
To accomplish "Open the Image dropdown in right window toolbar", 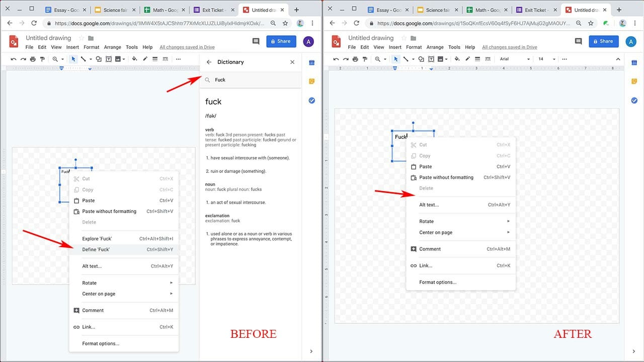I will point(446,59).
